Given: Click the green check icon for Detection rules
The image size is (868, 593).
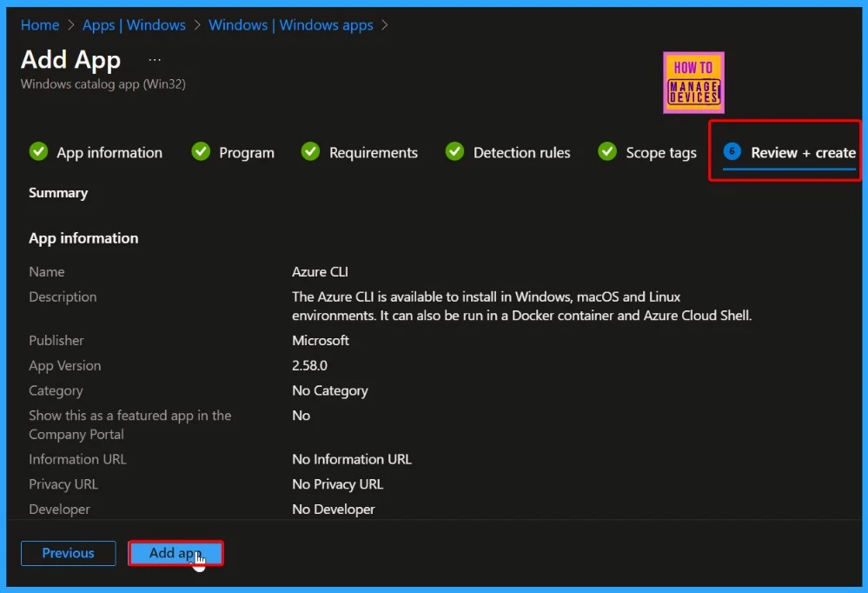Looking at the screenshot, I should pyautogui.click(x=454, y=151).
